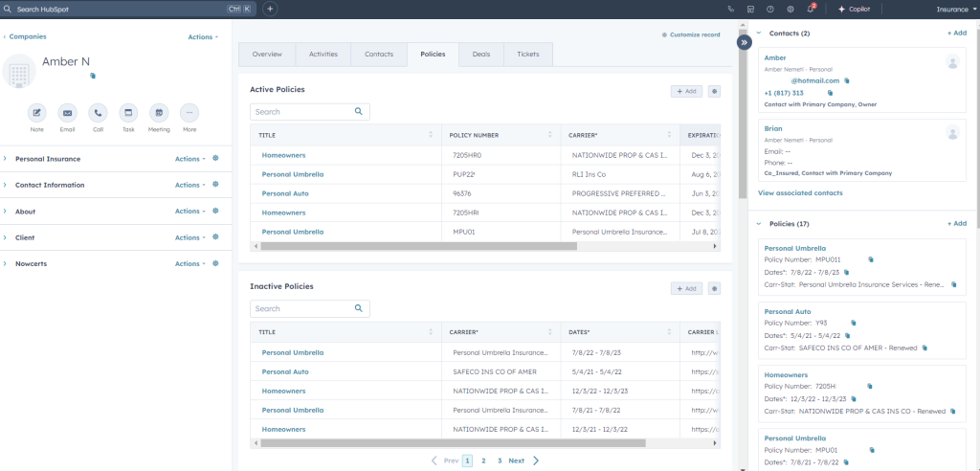Click the Active Policies horizontal scrollbar
This screenshot has height=471, width=980.
coord(479,246)
